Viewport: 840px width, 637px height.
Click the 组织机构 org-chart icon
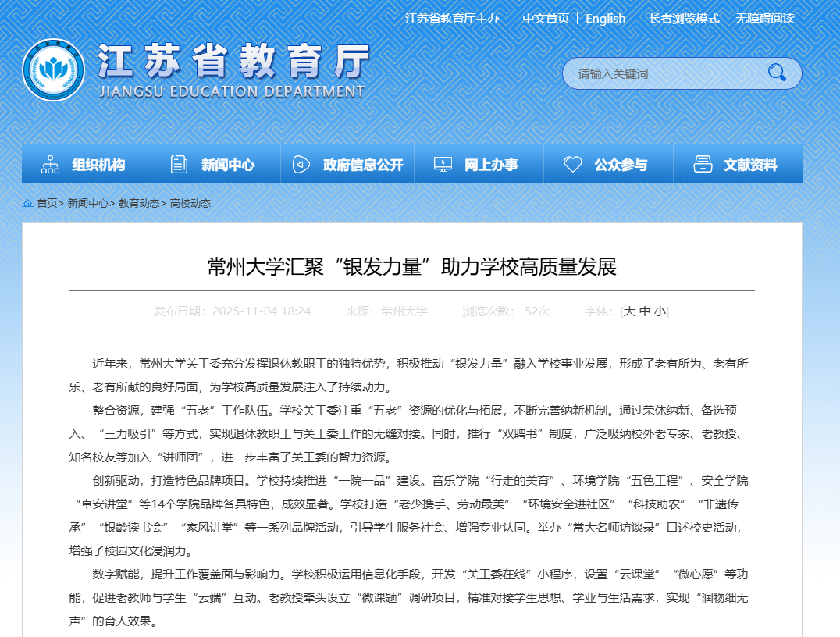tap(51, 165)
